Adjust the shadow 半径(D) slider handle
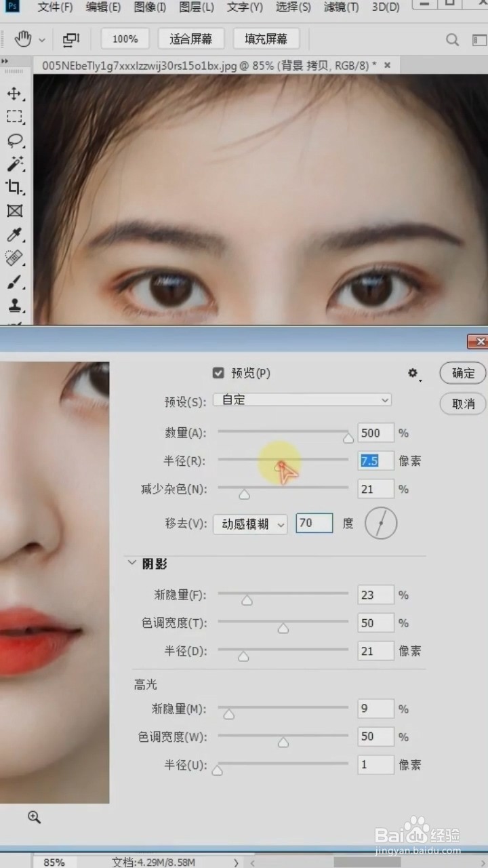This screenshot has width=488, height=868. [243, 656]
